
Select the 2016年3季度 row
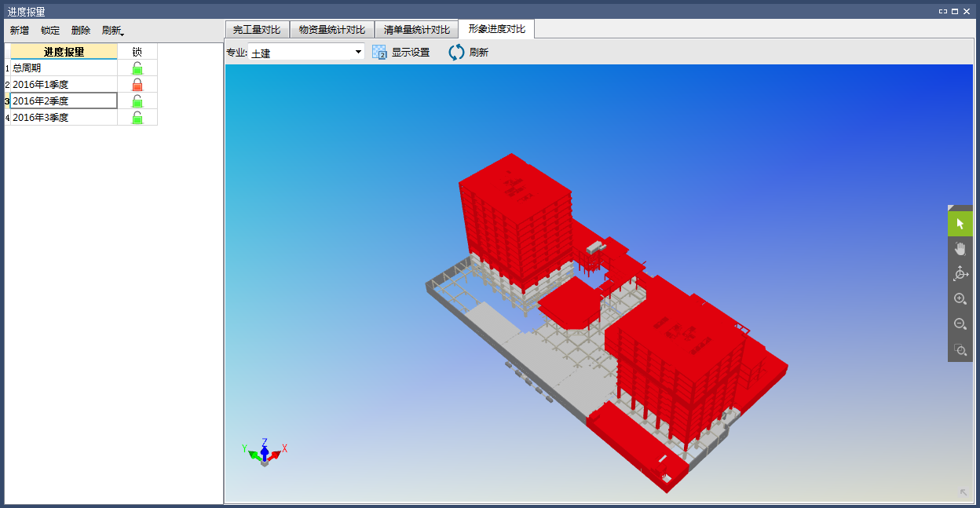coord(64,118)
